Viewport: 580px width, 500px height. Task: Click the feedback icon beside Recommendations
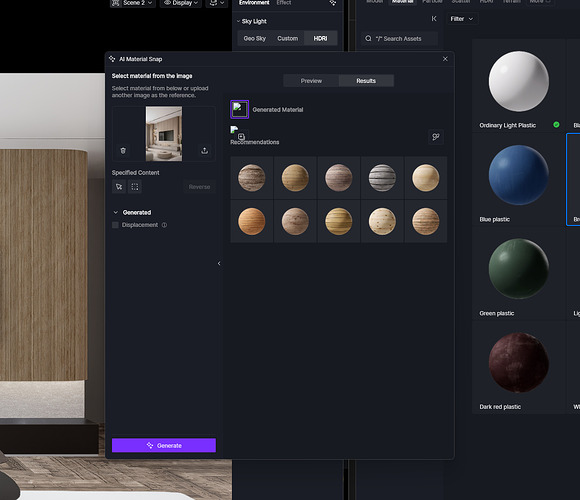click(x=436, y=137)
